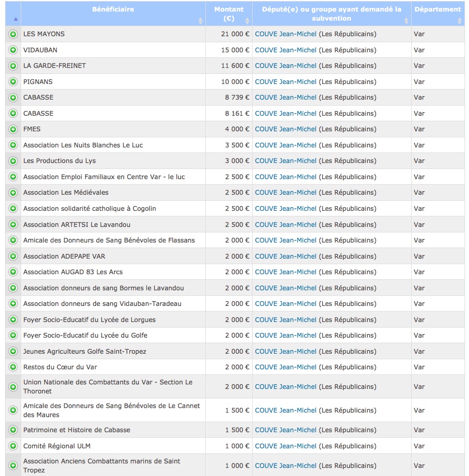This screenshot has height=476, width=469.
Task: Click plus icon for Foyer Socio-Educatif du Lycée de Lorgues
Action: (x=13, y=320)
